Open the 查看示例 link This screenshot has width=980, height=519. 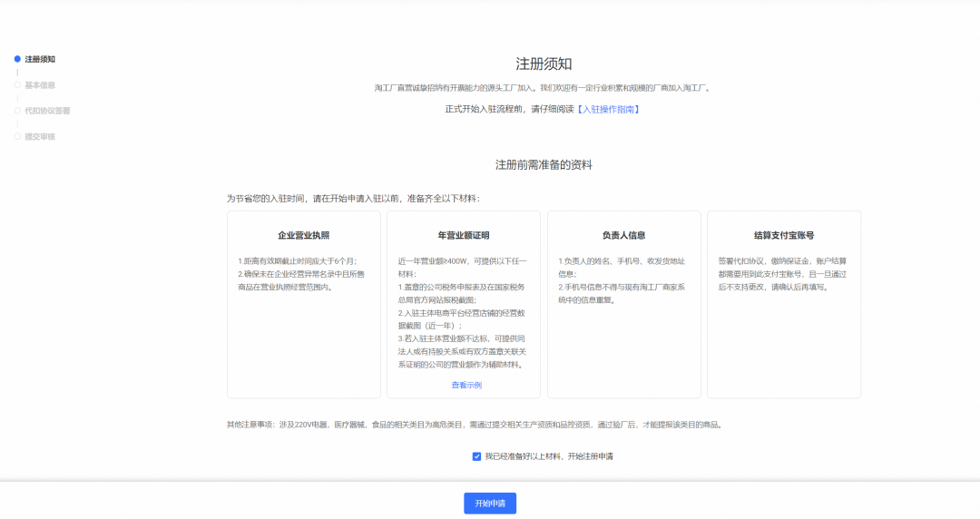point(466,386)
